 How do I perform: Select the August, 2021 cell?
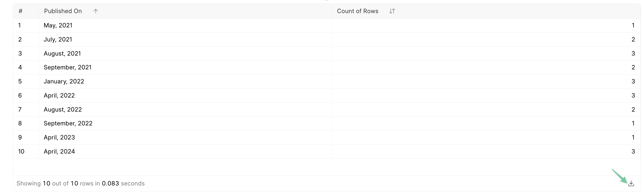tap(62, 53)
